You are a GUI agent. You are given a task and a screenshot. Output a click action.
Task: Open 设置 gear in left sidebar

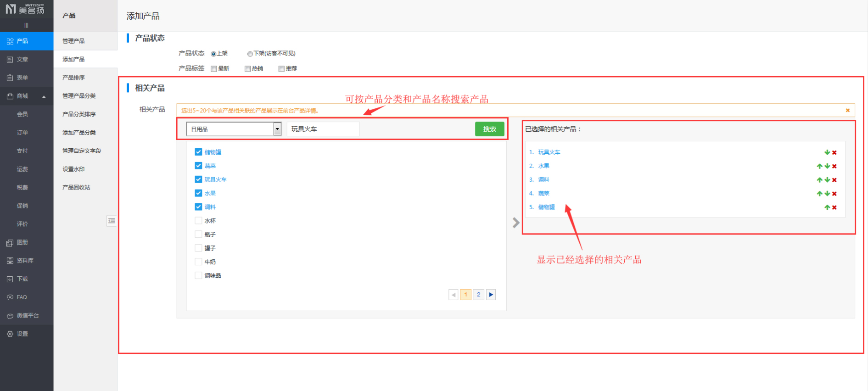tap(10, 334)
